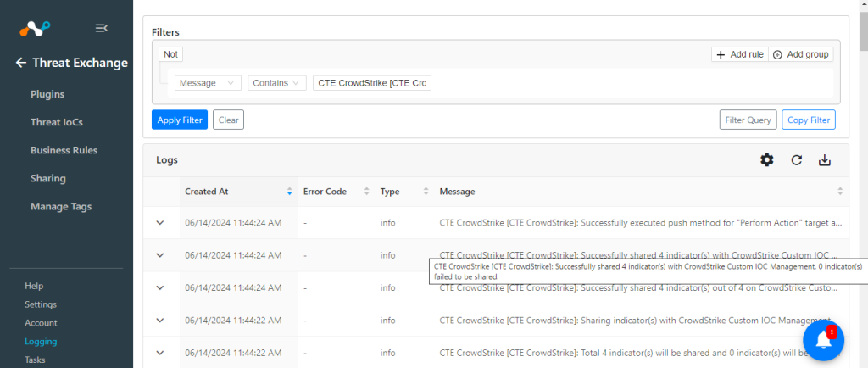Open the Contains operator dropdown
This screenshot has width=868, height=368.
[277, 83]
